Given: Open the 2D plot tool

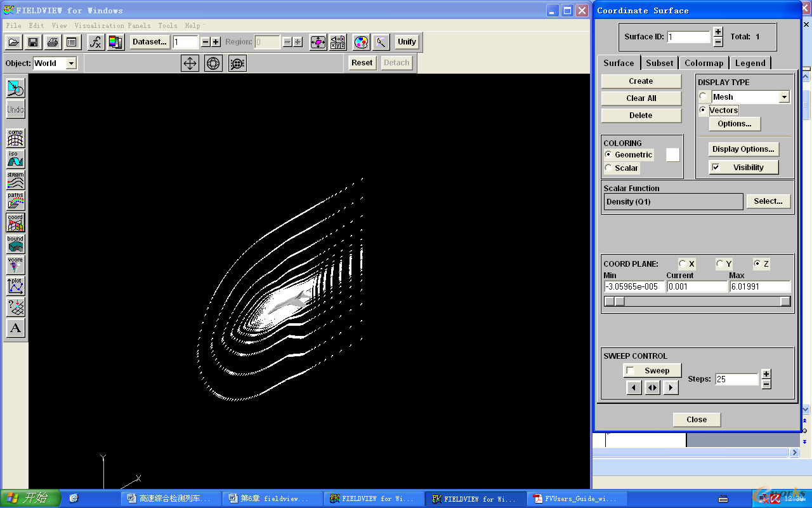Looking at the screenshot, I should (x=15, y=286).
